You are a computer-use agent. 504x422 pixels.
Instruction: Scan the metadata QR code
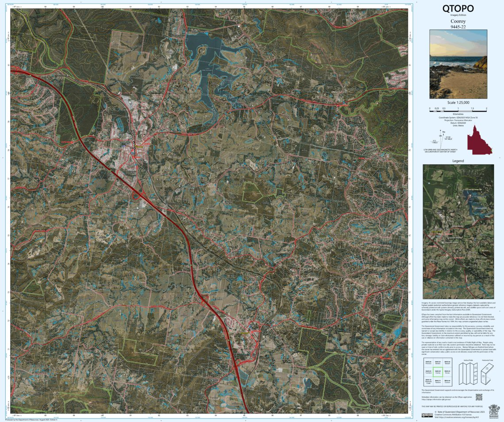[479, 397]
